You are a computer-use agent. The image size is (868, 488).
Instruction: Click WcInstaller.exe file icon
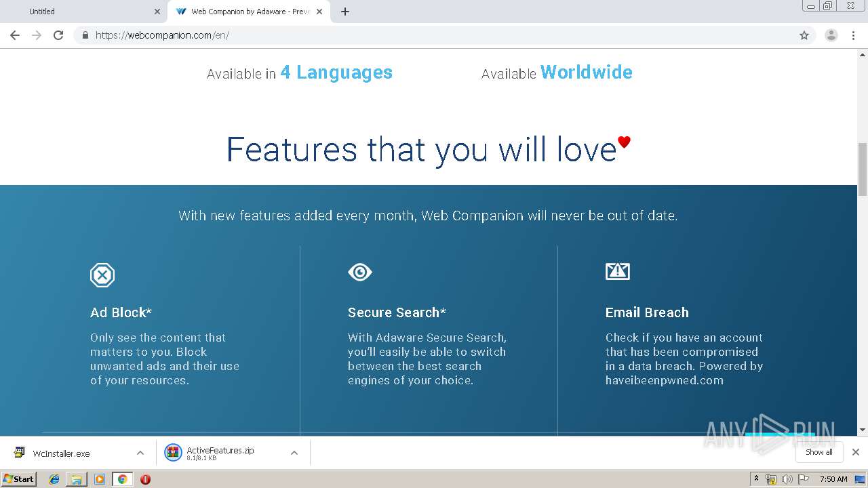click(20, 453)
